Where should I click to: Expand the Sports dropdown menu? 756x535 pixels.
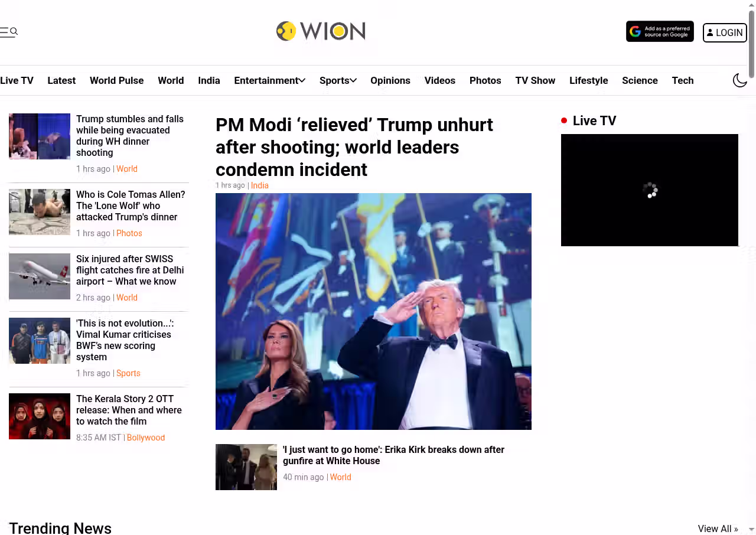338,80
